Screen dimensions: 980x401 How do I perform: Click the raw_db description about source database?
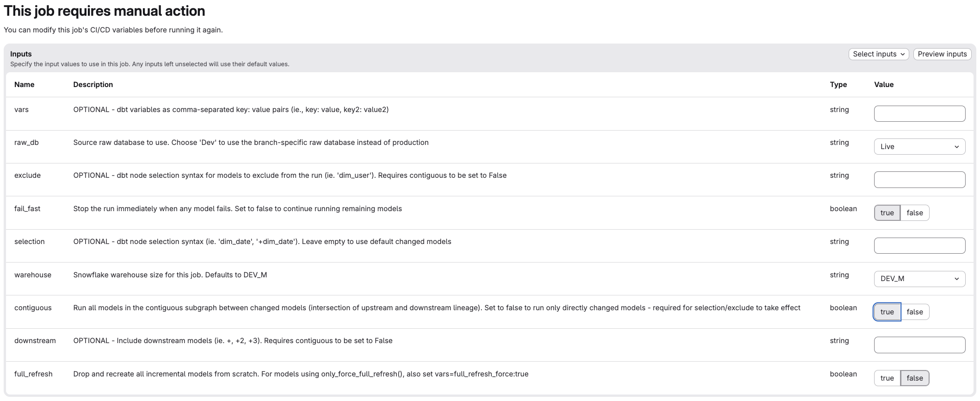point(251,143)
